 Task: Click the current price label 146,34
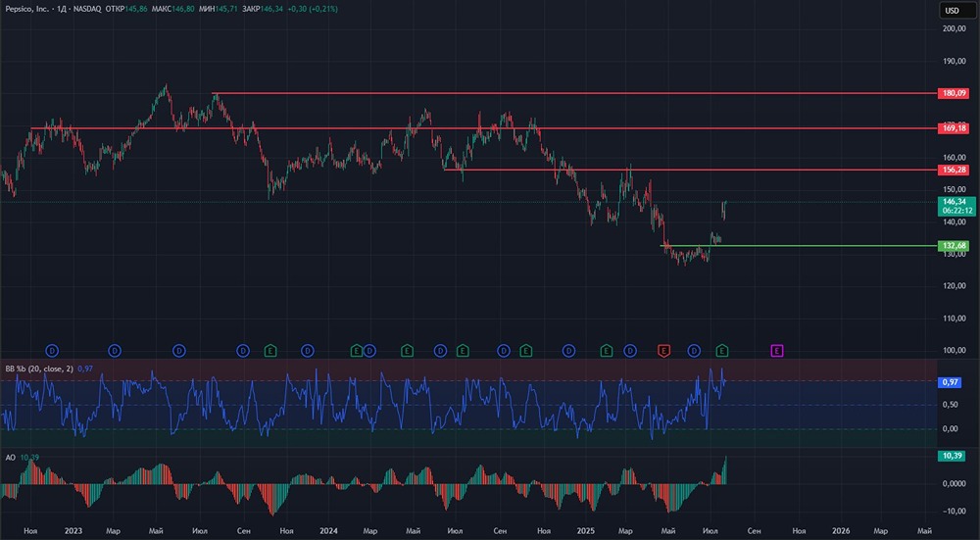point(954,202)
